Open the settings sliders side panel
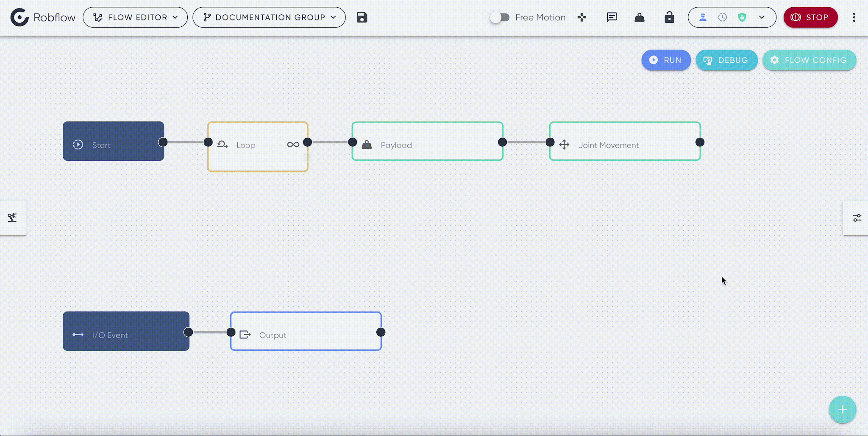Image resolution: width=868 pixels, height=436 pixels. click(856, 218)
